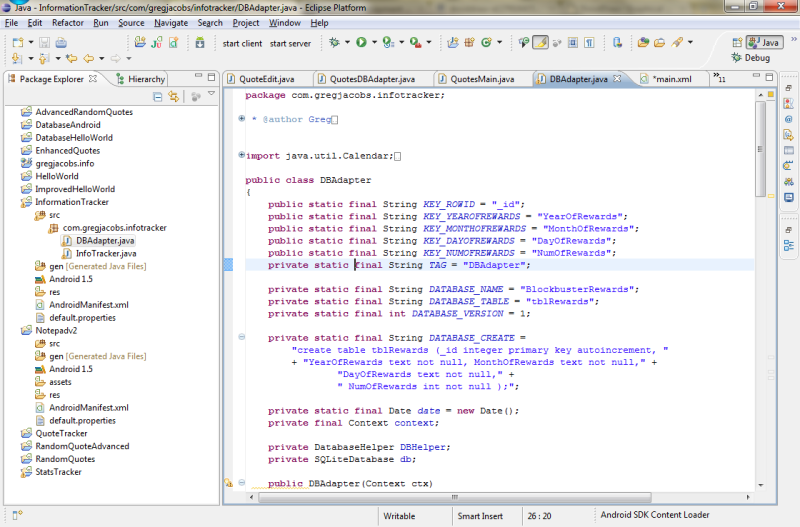
Task: Expand the folded import java.util.Calendar block
Action: pos(241,155)
